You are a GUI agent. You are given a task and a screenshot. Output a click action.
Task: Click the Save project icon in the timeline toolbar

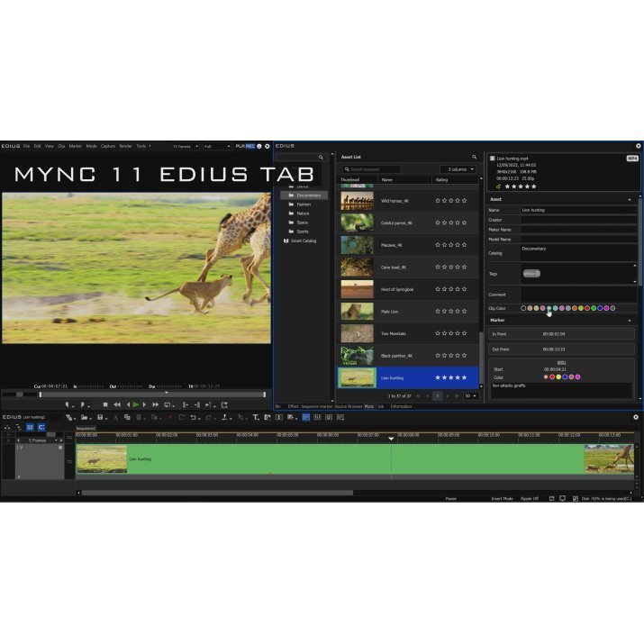[x=100, y=417]
